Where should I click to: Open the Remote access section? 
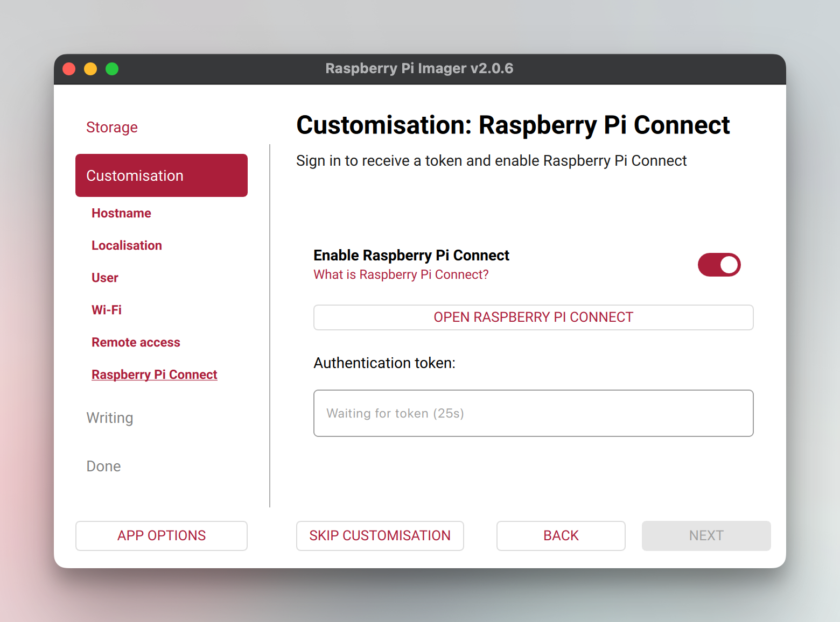point(136,342)
